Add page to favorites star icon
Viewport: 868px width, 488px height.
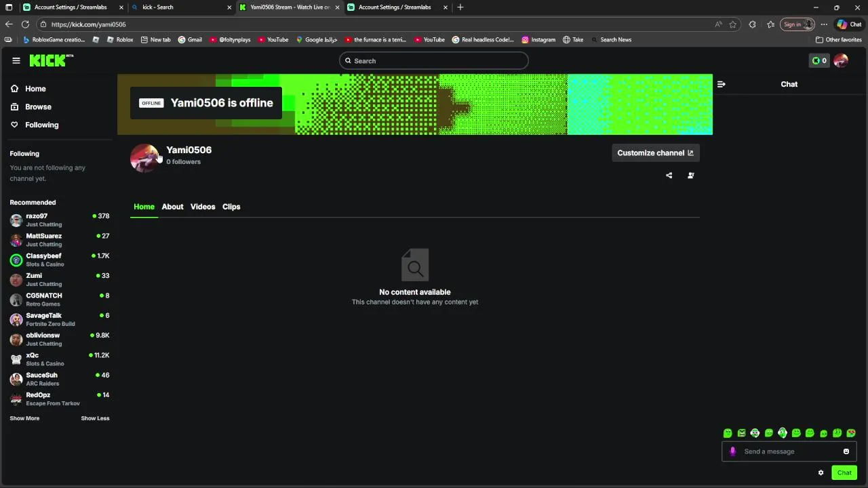coord(733,24)
